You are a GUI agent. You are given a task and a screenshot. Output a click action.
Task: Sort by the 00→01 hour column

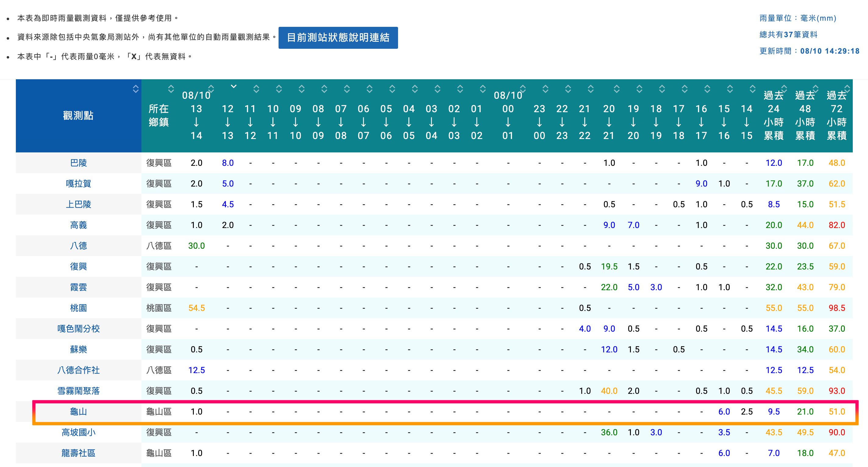[x=523, y=89]
